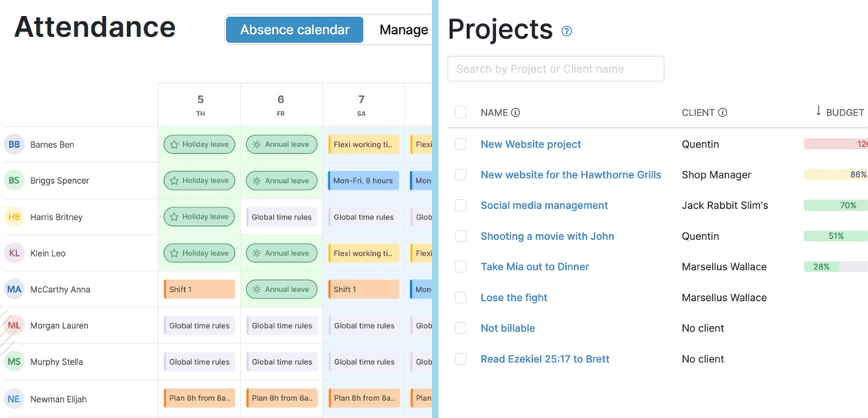Open Read Ezekiel 25:17 to Brett project
Screen dimensions: 868x418
[545, 359]
